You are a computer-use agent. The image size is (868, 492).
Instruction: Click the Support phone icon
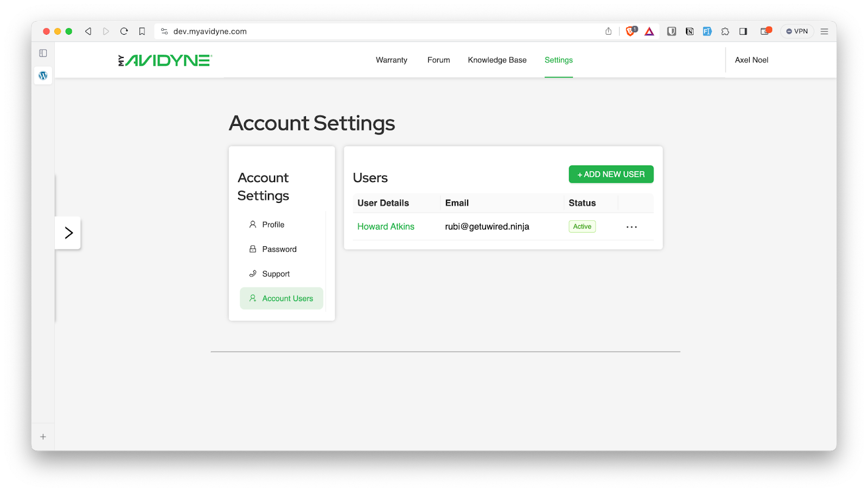[x=253, y=273]
